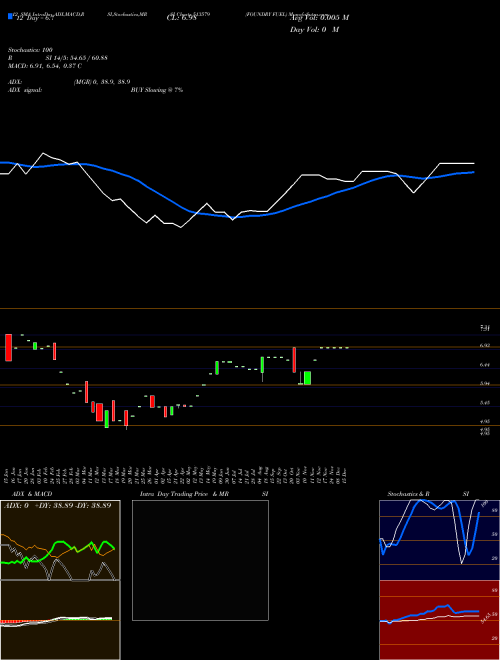
Task: Click the 'MACD: 6.91, 6.54, 0.37 C' line
Action: coord(45,66)
